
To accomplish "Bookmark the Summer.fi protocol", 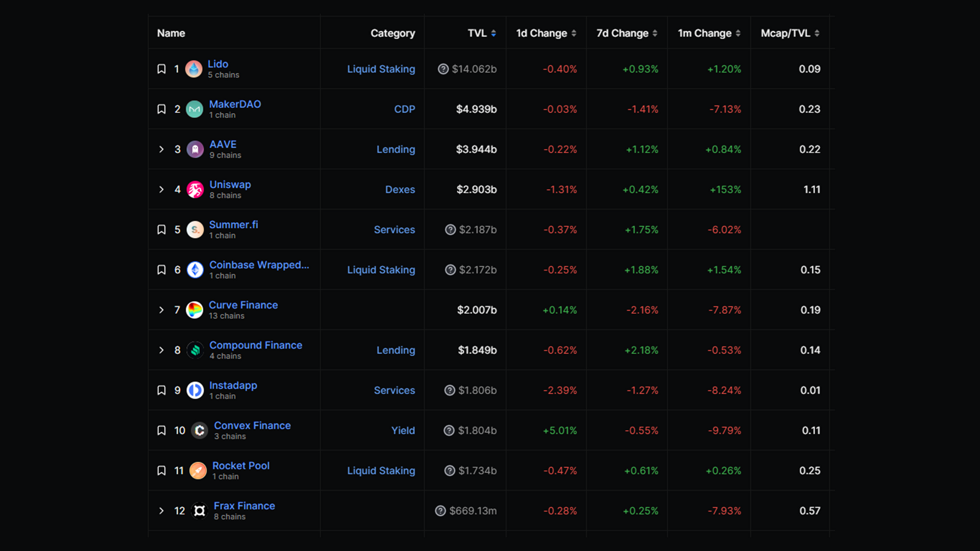I will click(x=161, y=230).
